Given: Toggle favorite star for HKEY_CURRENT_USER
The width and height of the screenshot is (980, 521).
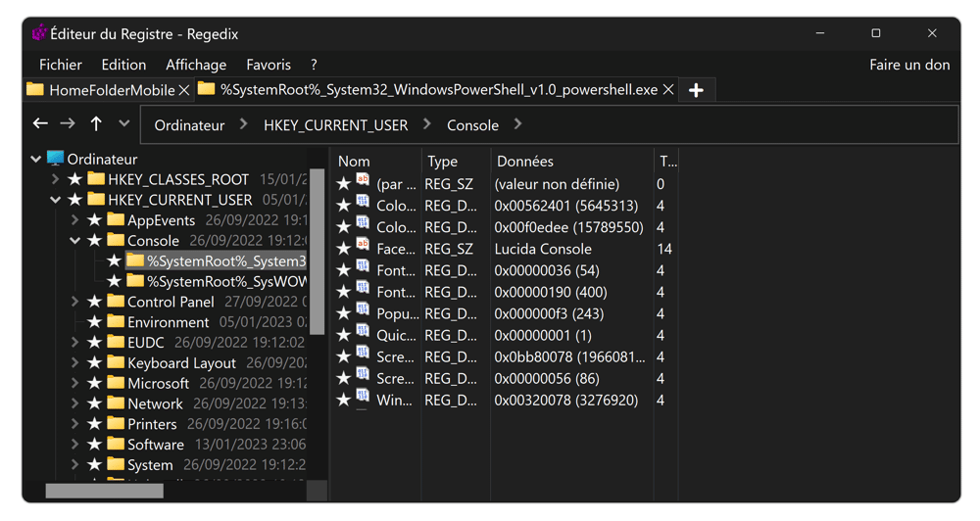Looking at the screenshot, I should pos(75,200).
